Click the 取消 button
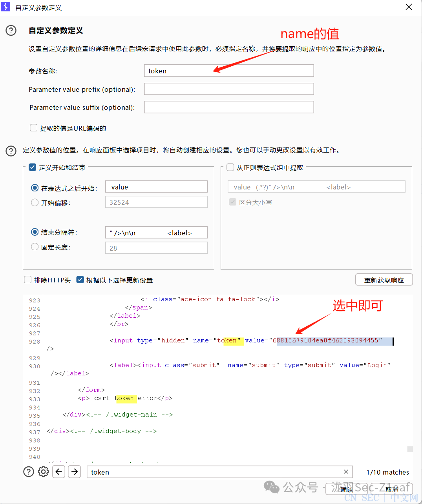 click(392, 489)
